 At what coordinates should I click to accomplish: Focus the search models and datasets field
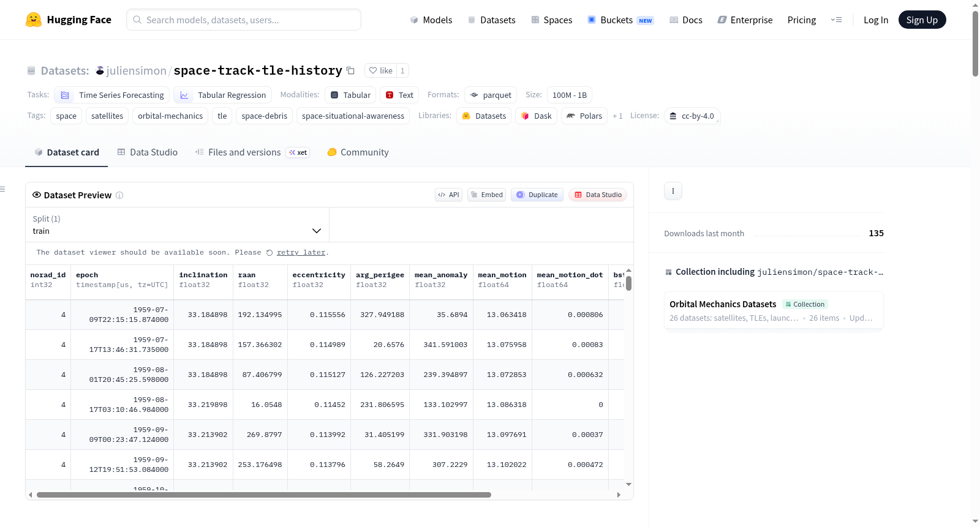(x=244, y=20)
